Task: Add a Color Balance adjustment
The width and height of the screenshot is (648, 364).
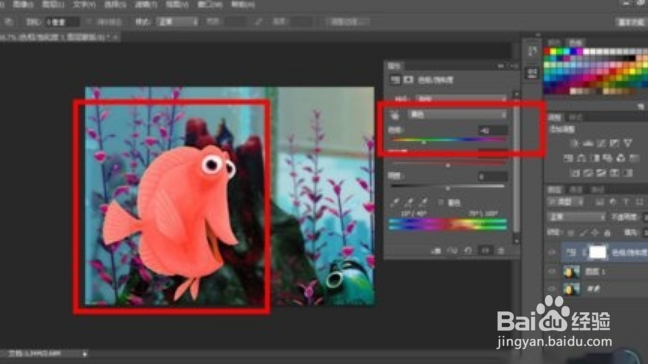Action: [x=581, y=158]
